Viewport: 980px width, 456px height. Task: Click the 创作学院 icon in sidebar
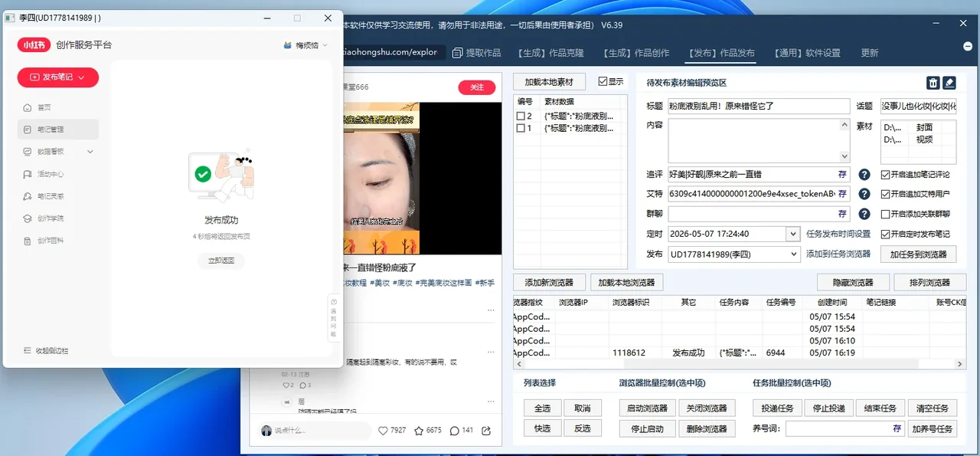28,218
